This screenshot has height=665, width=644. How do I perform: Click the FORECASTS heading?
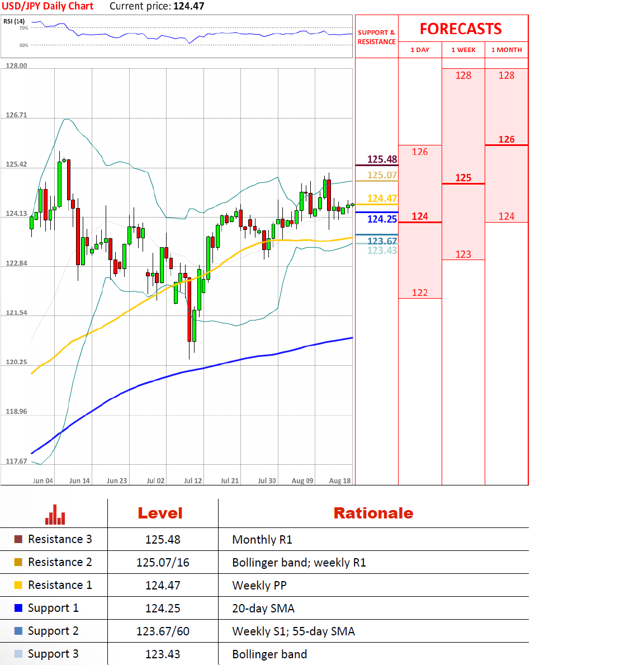coord(461,29)
